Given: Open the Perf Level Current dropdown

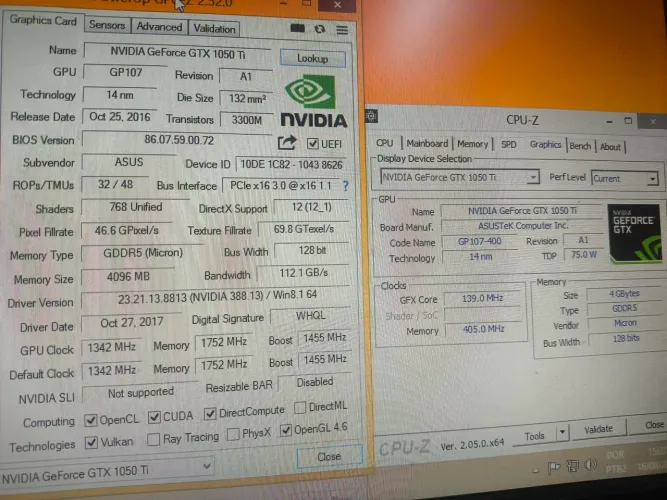Looking at the screenshot, I should (653, 179).
